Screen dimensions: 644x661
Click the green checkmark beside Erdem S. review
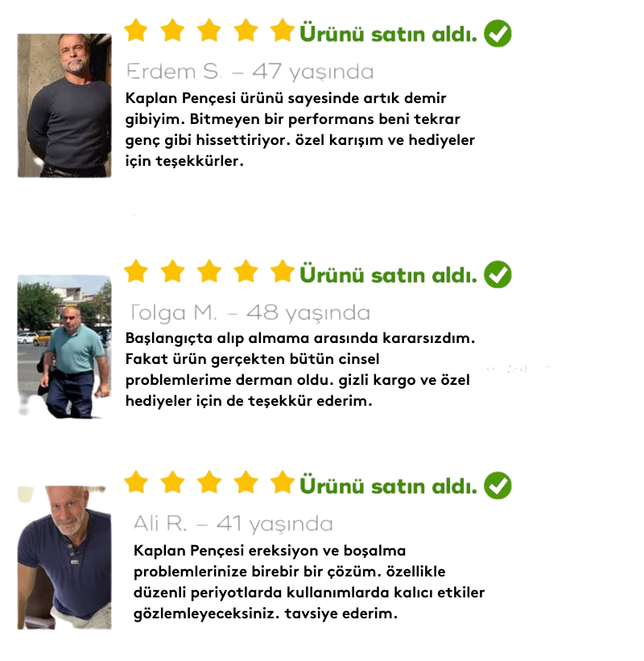click(497, 33)
